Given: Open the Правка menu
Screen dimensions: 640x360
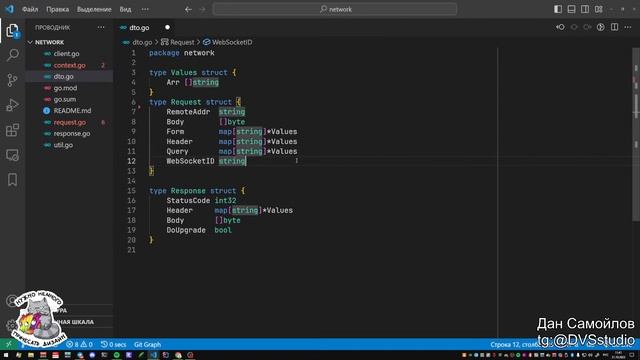Looking at the screenshot, I should click(57, 9).
